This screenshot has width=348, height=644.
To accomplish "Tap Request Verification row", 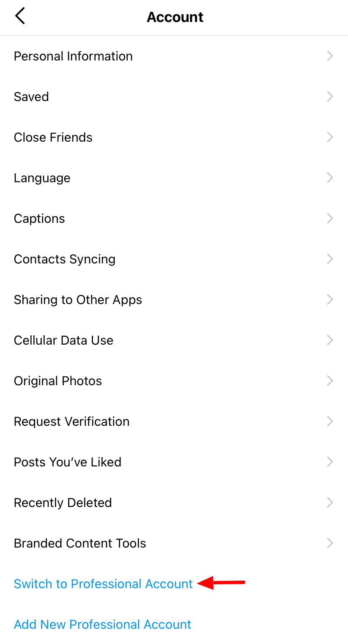I will click(x=71, y=422).
